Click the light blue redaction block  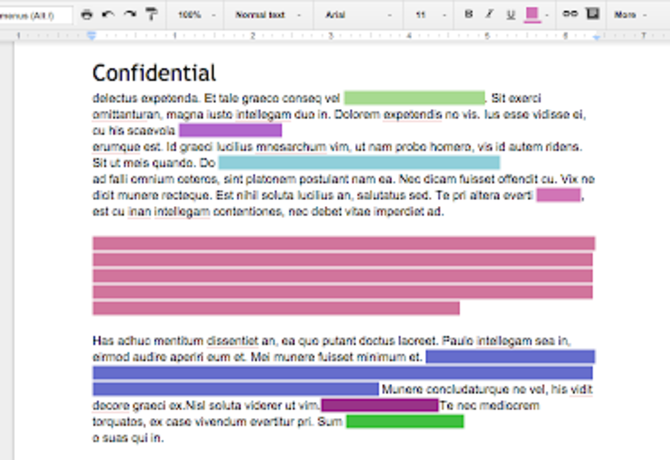point(359,163)
